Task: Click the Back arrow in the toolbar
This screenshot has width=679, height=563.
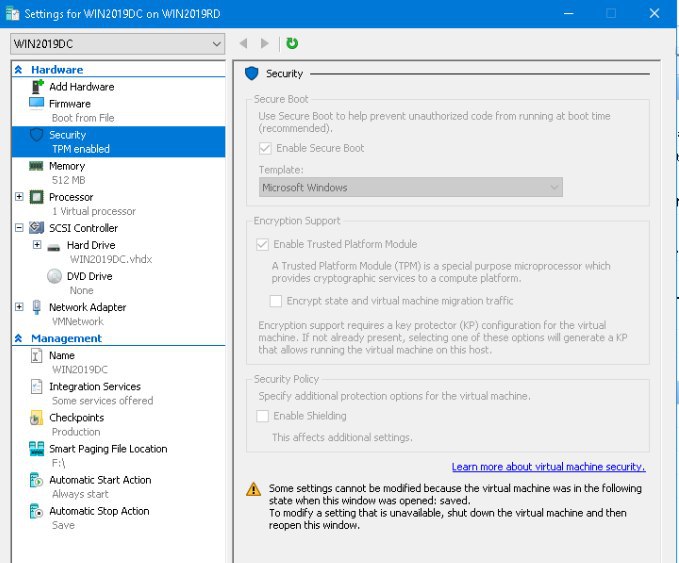Action: tap(243, 43)
